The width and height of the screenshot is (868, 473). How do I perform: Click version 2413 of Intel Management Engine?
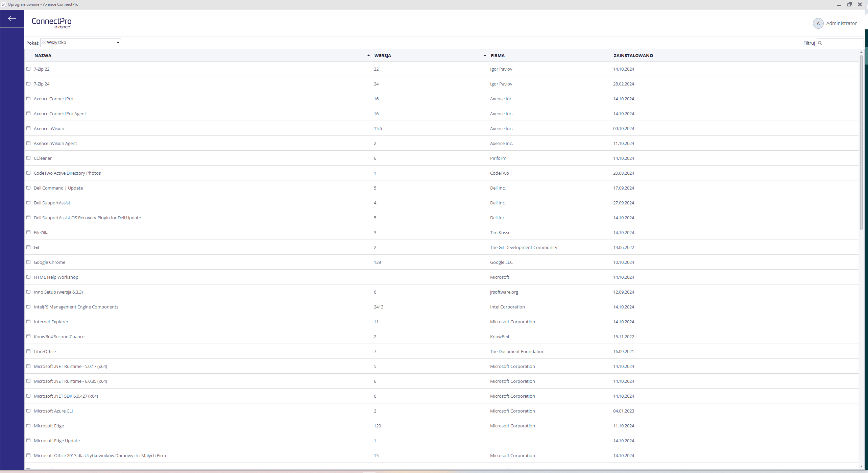coord(379,307)
